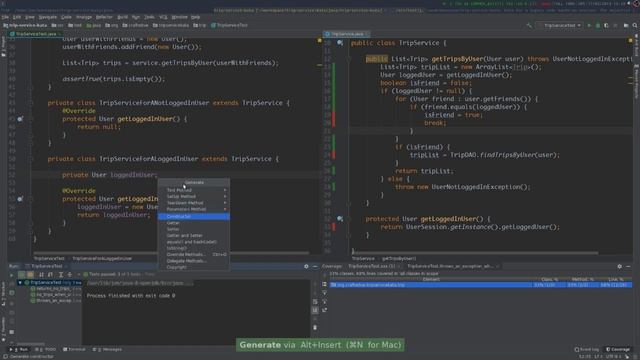Click red coverage marker at line 19

(x=334, y=115)
